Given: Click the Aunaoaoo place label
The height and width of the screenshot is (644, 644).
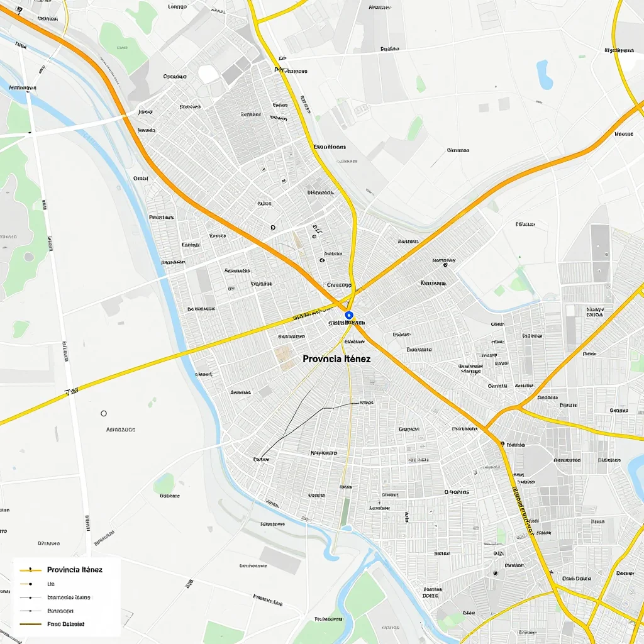Looking at the screenshot, I should point(120,430).
